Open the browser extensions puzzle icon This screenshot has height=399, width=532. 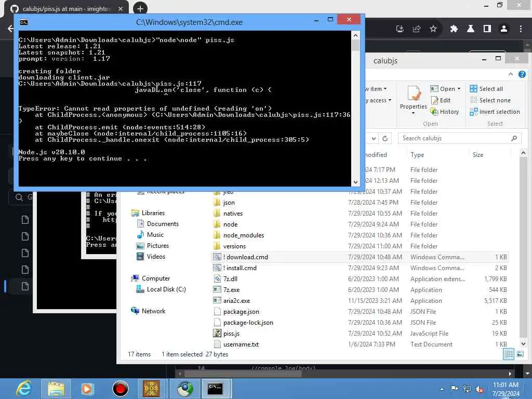[454, 29]
